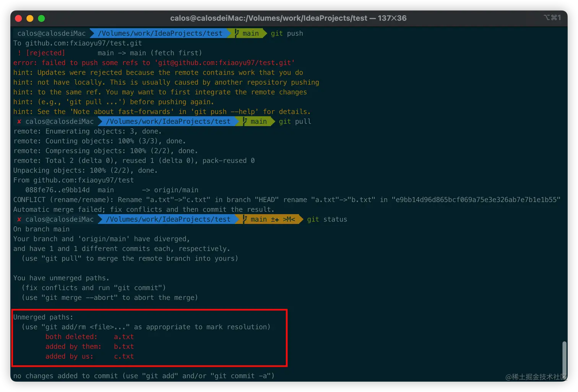Click the 'git merge --abort' suggestion line
The image size is (578, 392).
(110, 298)
